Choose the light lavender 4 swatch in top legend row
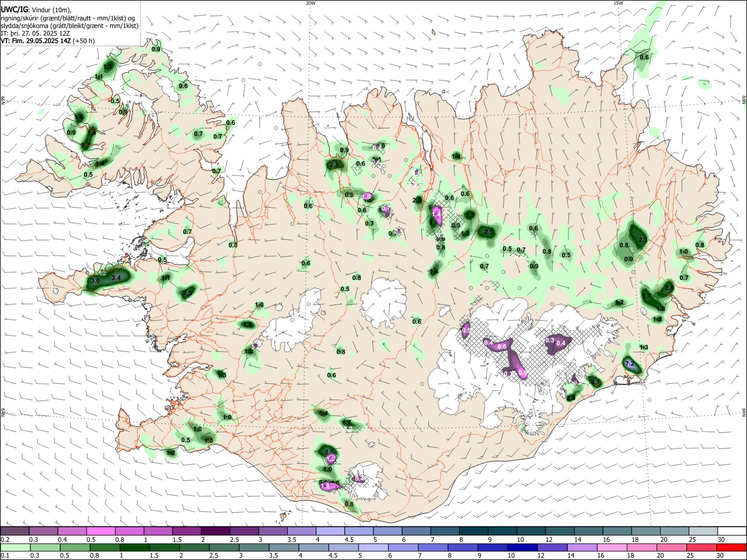 point(330,531)
